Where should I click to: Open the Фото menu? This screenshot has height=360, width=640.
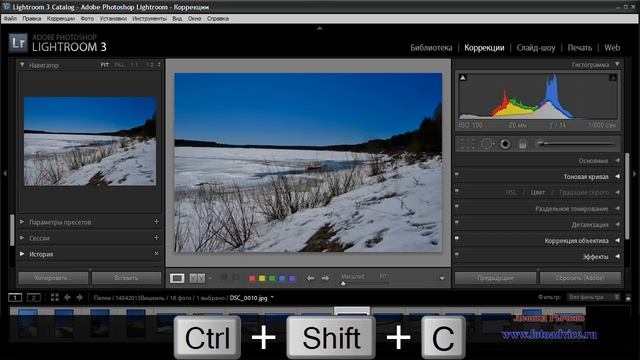(87, 18)
